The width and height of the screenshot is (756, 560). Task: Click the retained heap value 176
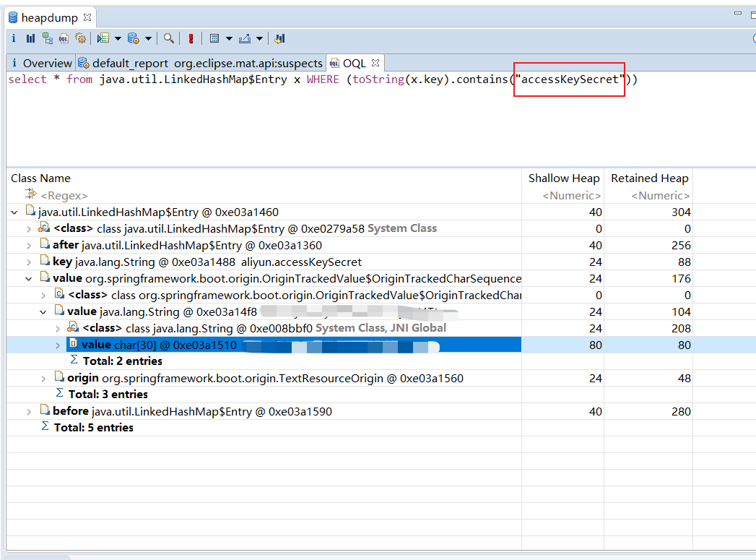point(681,279)
